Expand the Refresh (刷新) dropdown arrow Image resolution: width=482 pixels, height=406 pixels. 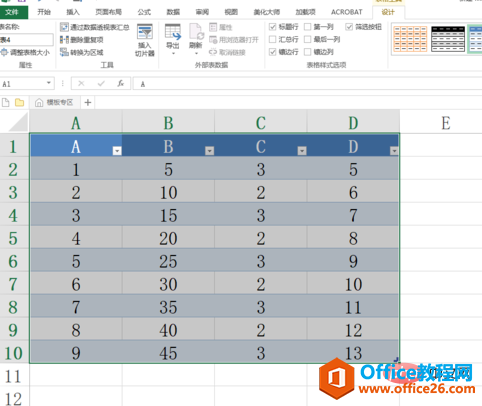click(x=196, y=54)
